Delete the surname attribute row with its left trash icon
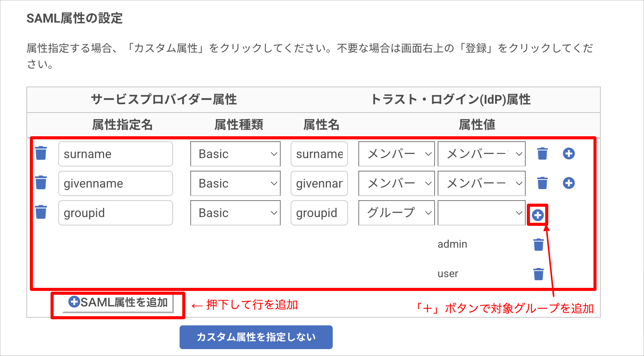This screenshot has height=356, width=644. pyautogui.click(x=41, y=153)
